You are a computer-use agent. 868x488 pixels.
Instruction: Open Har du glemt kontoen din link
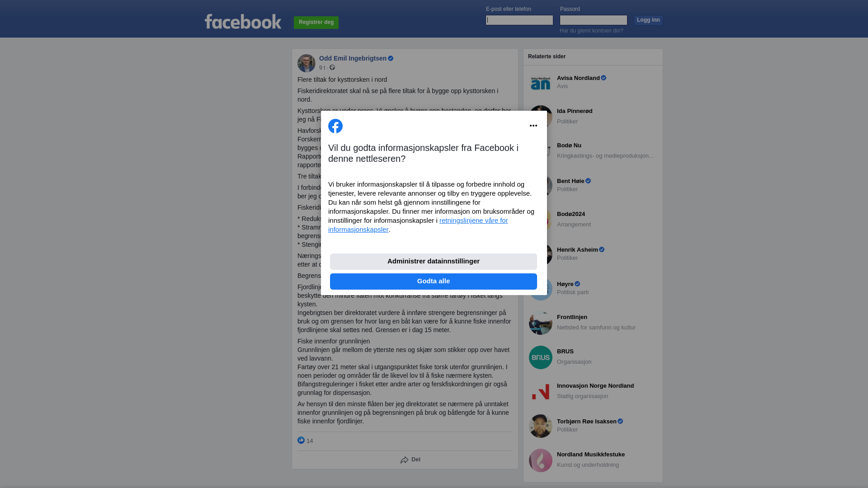(591, 31)
